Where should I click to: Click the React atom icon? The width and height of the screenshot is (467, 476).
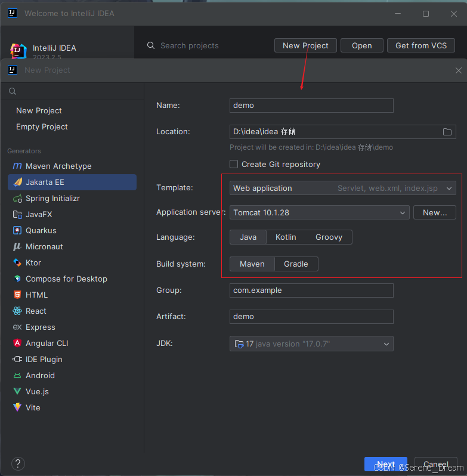[17, 311]
